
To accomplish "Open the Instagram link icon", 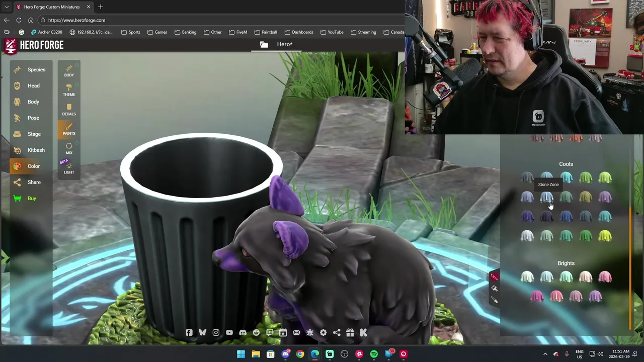I will pyautogui.click(x=216, y=332).
